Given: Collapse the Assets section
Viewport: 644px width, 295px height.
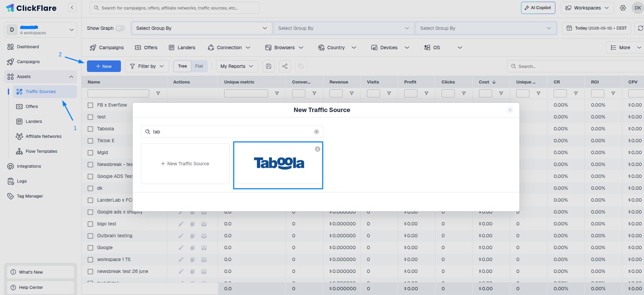Looking at the screenshot, I should (40, 77).
